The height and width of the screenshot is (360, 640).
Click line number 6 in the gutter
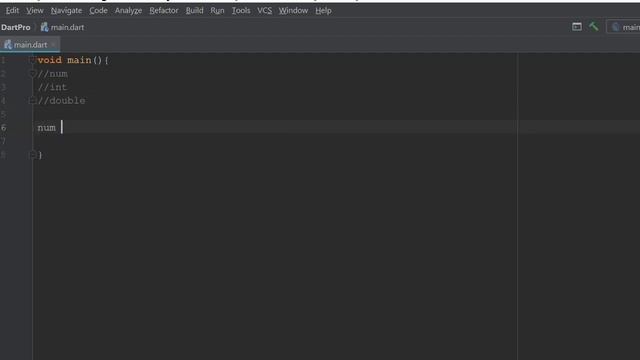pyautogui.click(x=4, y=128)
